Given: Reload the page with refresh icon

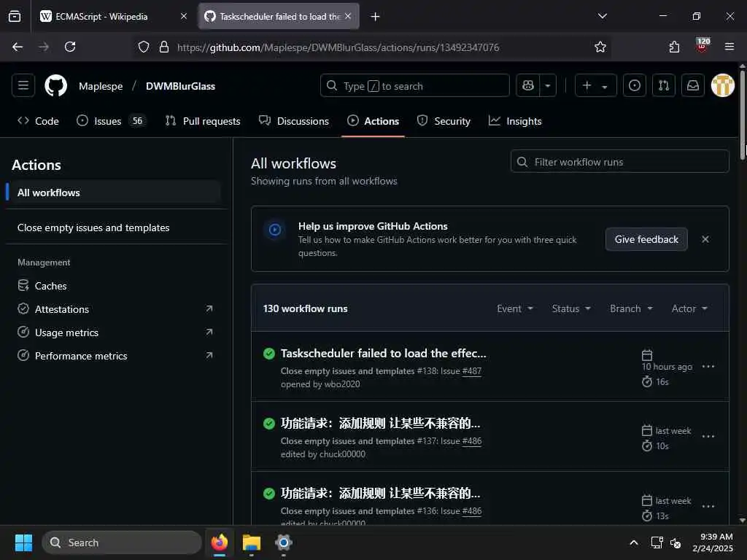Looking at the screenshot, I should coord(70,47).
